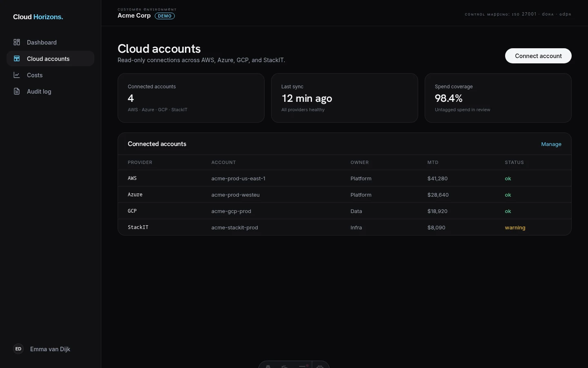Click the 98.4% spend coverage value
The height and width of the screenshot is (368, 588).
tap(449, 98)
